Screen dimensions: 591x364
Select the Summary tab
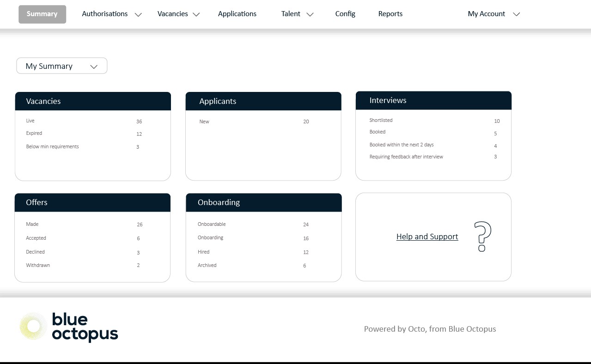pos(42,14)
